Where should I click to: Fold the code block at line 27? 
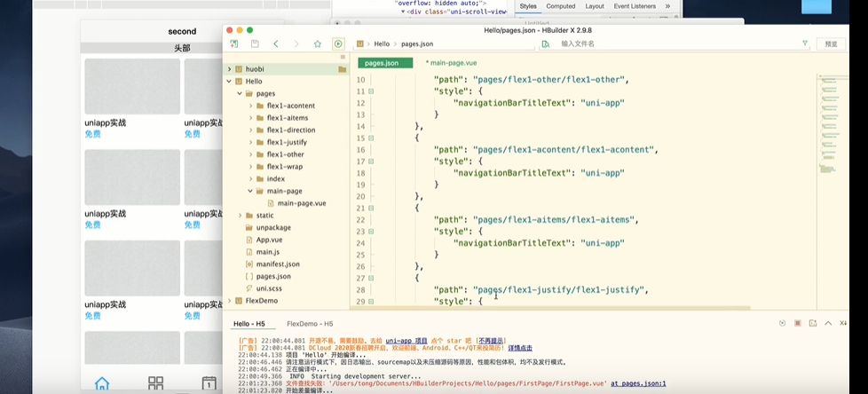pos(371,279)
